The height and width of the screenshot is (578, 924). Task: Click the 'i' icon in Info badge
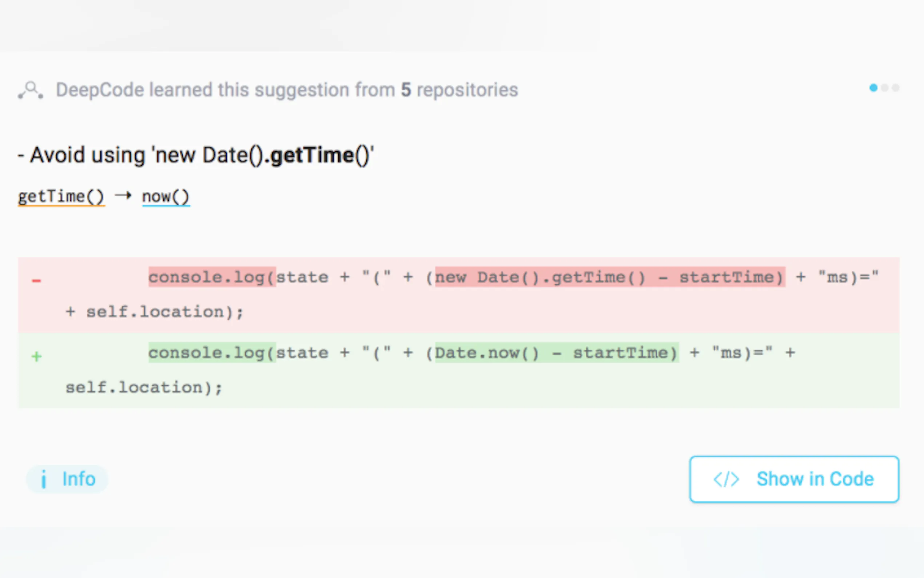[x=44, y=479]
